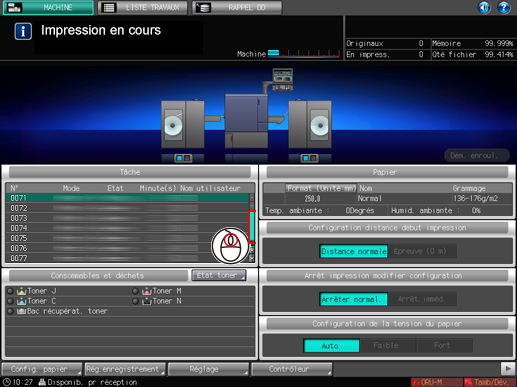Image resolution: width=517 pixels, height=387 pixels.
Task: Click the black Toner N bottle icon
Action: (x=147, y=301)
